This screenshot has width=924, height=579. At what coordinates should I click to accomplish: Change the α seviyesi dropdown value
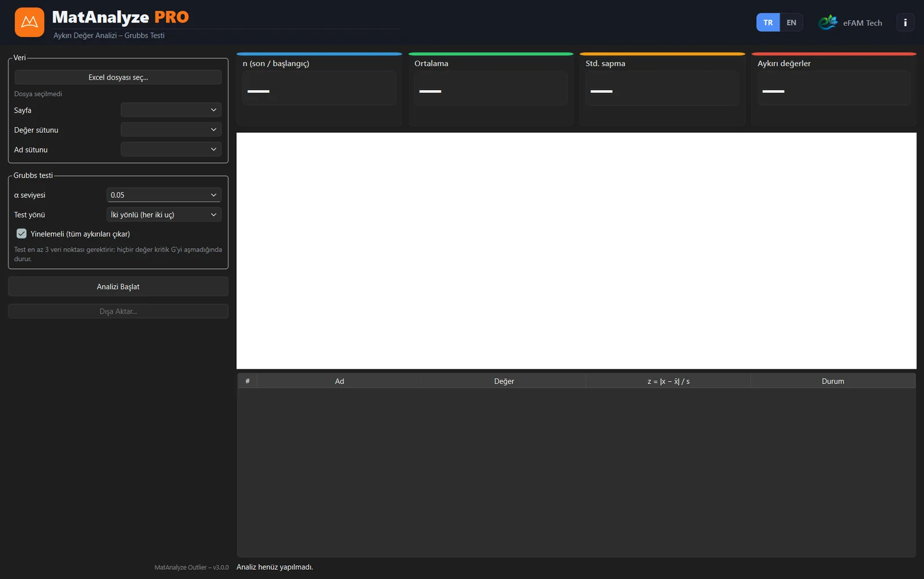pos(164,195)
